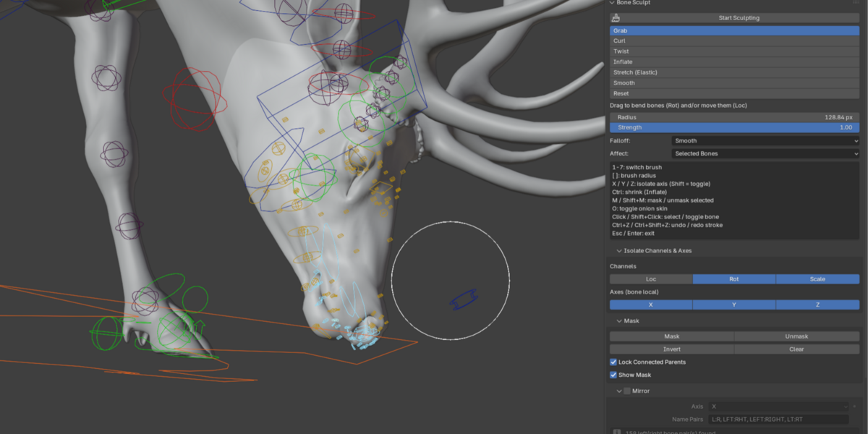Screen dimensions: 868x434
Task: Click the Mask button above Invert
Action: point(672,336)
